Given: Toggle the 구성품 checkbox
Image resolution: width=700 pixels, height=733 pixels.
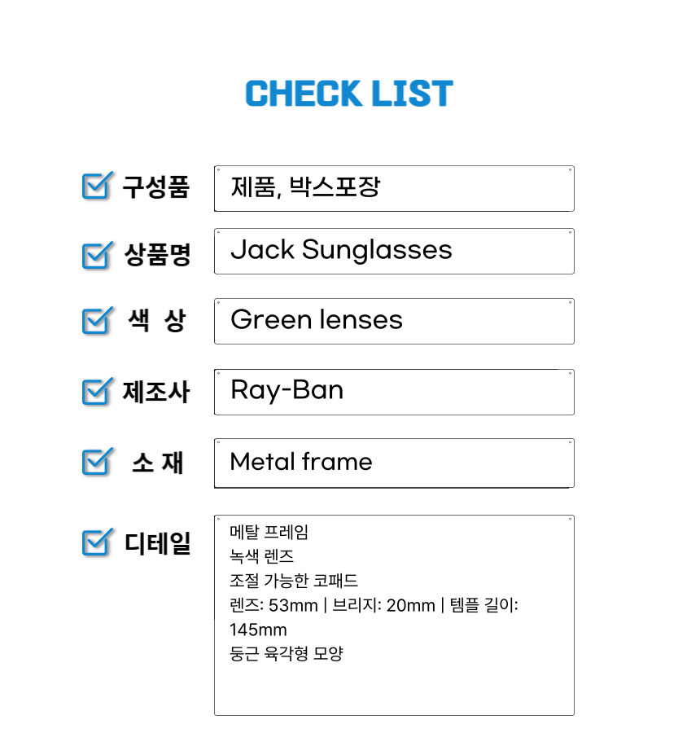Looking at the screenshot, I should coord(97,186).
